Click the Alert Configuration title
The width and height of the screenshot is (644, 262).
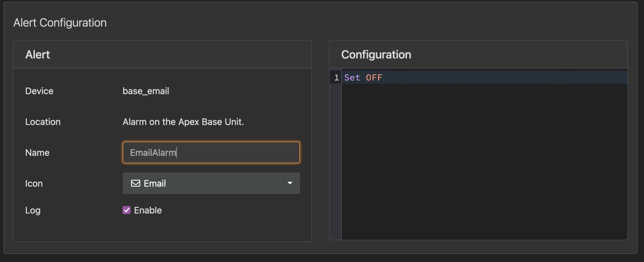[x=60, y=23]
